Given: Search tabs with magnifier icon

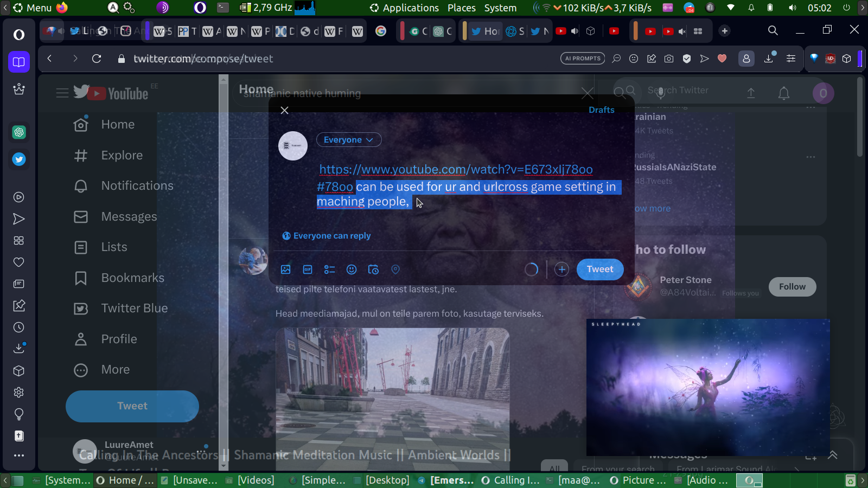Looking at the screenshot, I should point(773,30).
